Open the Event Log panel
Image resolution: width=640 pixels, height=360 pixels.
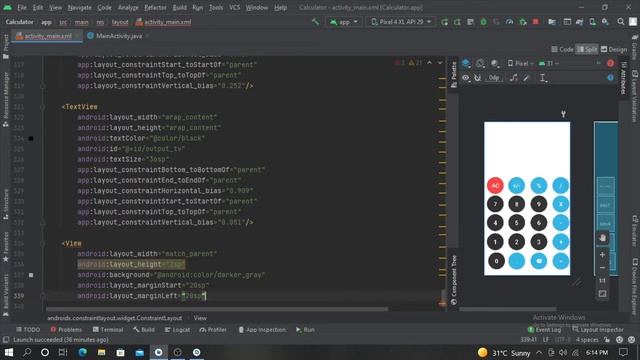click(544, 329)
